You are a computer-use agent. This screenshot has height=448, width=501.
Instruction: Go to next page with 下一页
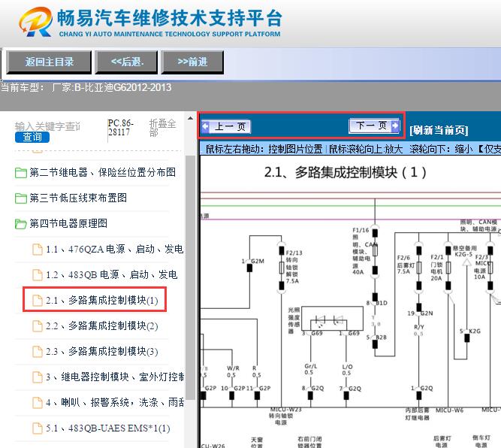(x=374, y=126)
